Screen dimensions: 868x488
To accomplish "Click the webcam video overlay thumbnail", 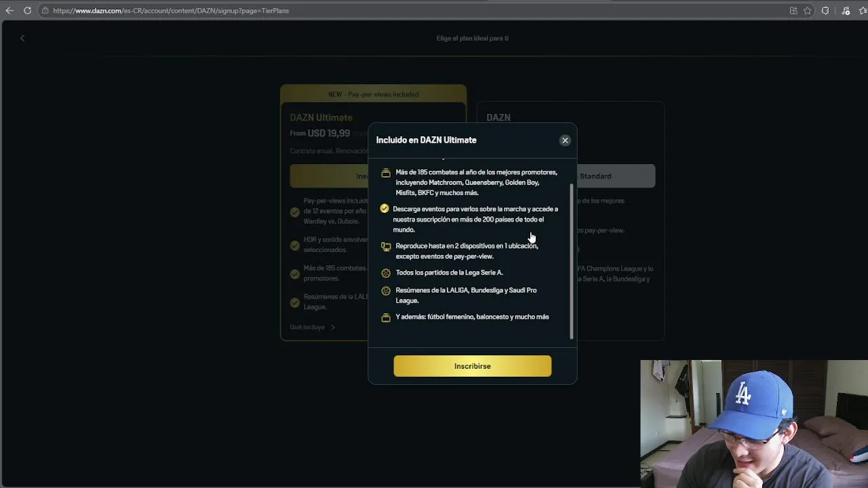I will coord(754,424).
